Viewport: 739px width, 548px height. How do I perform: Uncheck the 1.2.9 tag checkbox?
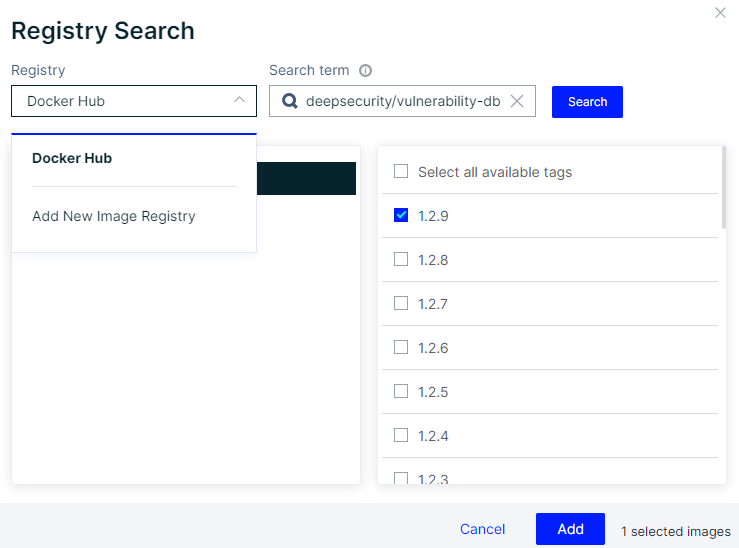click(401, 215)
